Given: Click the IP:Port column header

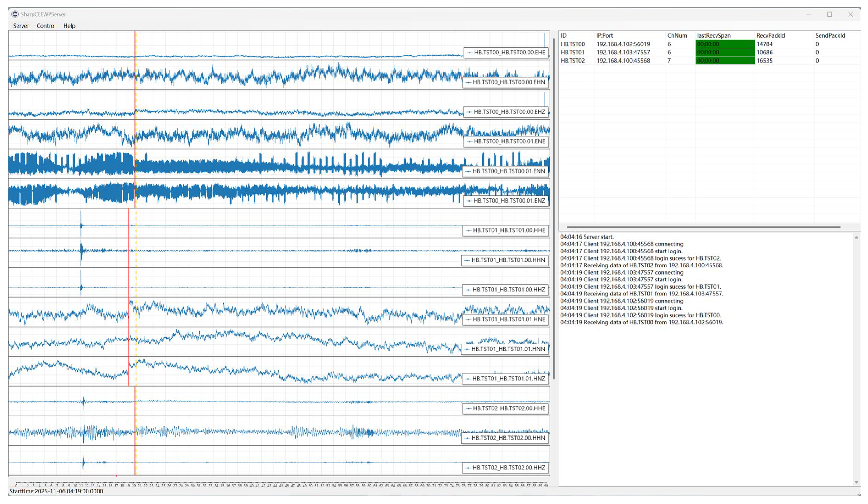Looking at the screenshot, I should coord(605,36).
